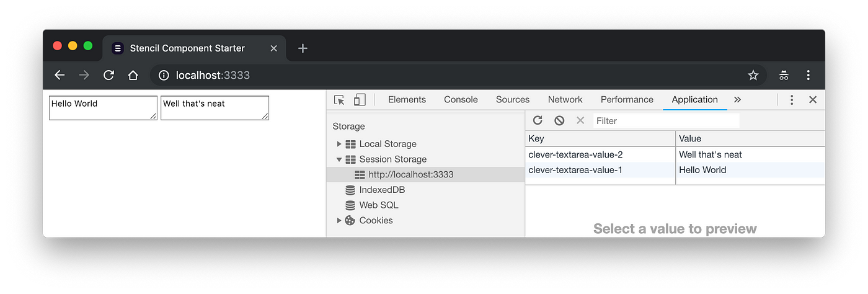Delete the selected storage entry icon
The height and width of the screenshot is (294, 868).
pos(580,120)
